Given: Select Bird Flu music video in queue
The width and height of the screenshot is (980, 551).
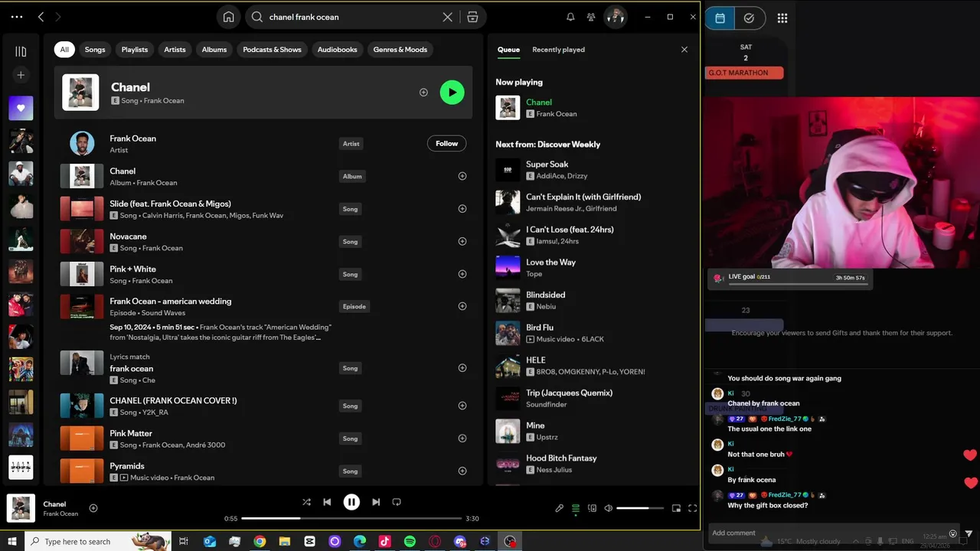Looking at the screenshot, I should tap(591, 333).
